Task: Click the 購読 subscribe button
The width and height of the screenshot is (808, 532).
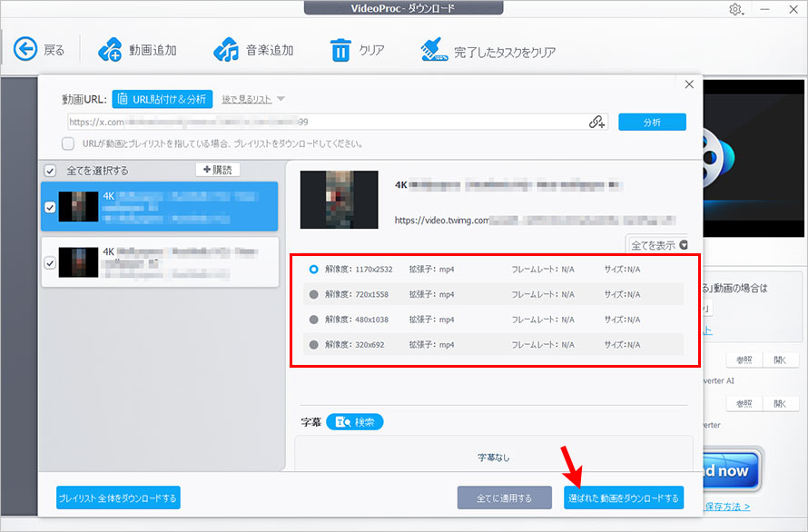Action: [x=218, y=170]
